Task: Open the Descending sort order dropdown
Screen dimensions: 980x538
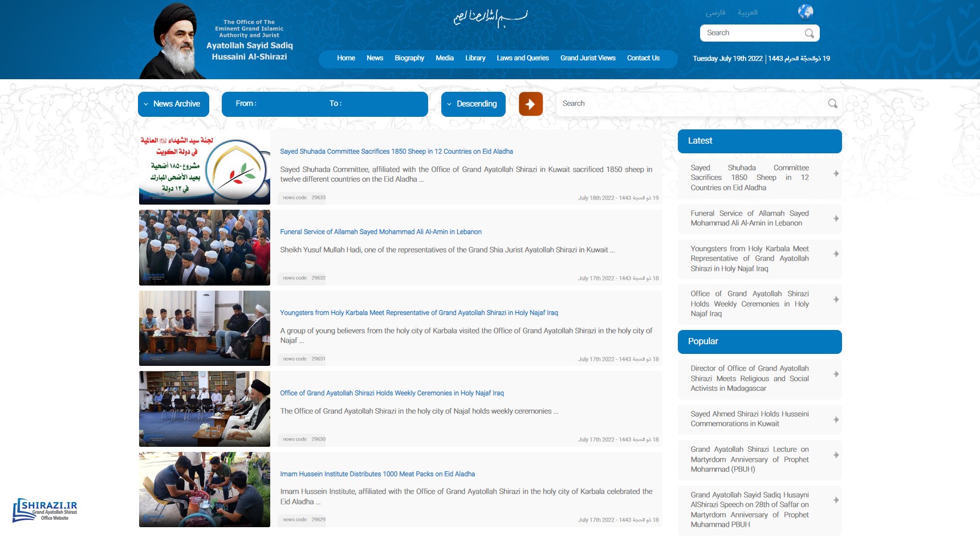Action: 473,104
